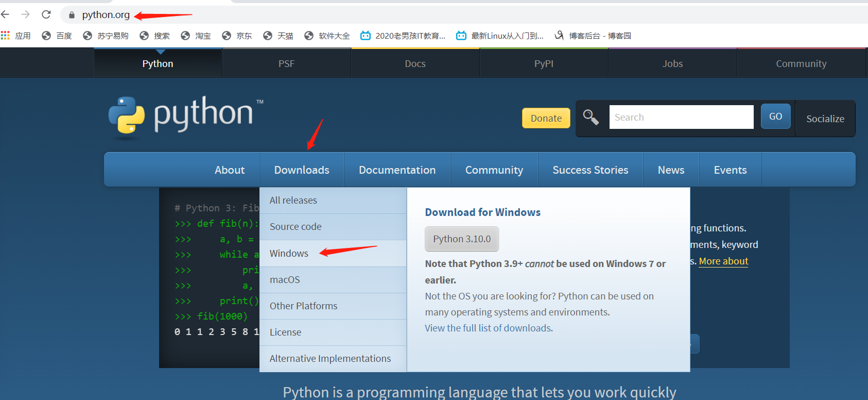Click the Python 3.10.0 download button
The image size is (868, 400).
(462, 239)
